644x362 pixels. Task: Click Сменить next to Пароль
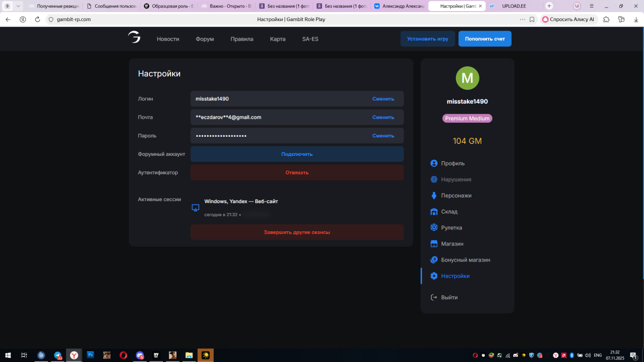[x=383, y=136]
